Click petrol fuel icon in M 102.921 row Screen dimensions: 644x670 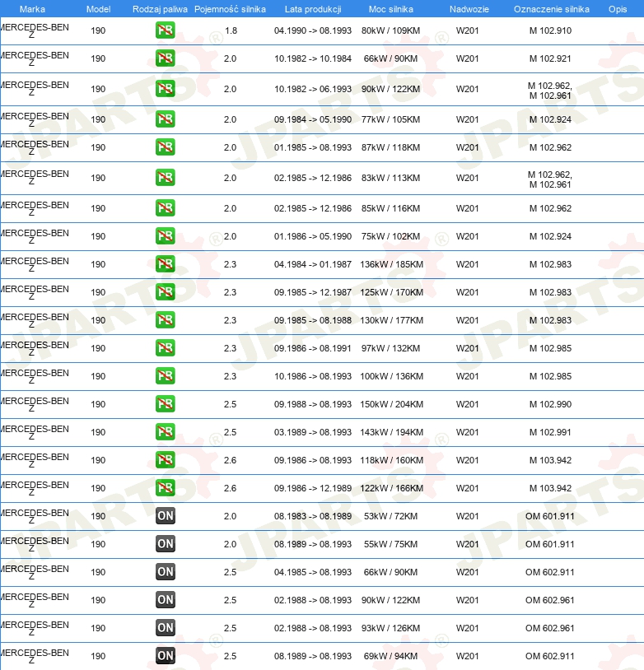(165, 58)
